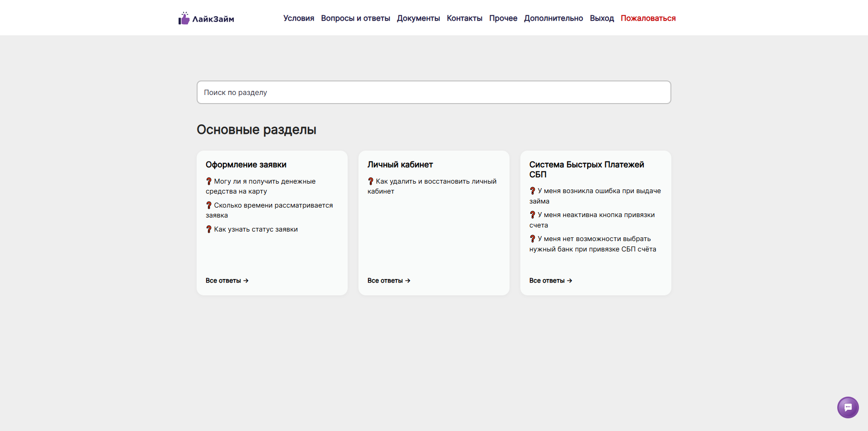Expand all answers in Оформление заявки card
The image size is (868, 431).
tap(227, 280)
